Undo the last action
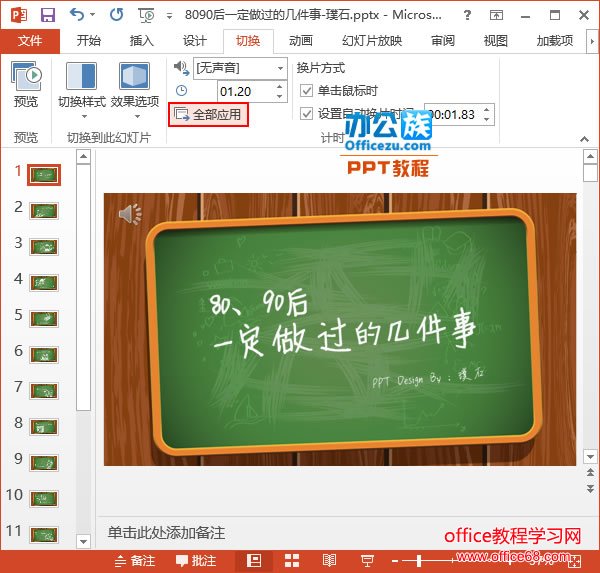The width and height of the screenshot is (600, 573). click(x=77, y=15)
